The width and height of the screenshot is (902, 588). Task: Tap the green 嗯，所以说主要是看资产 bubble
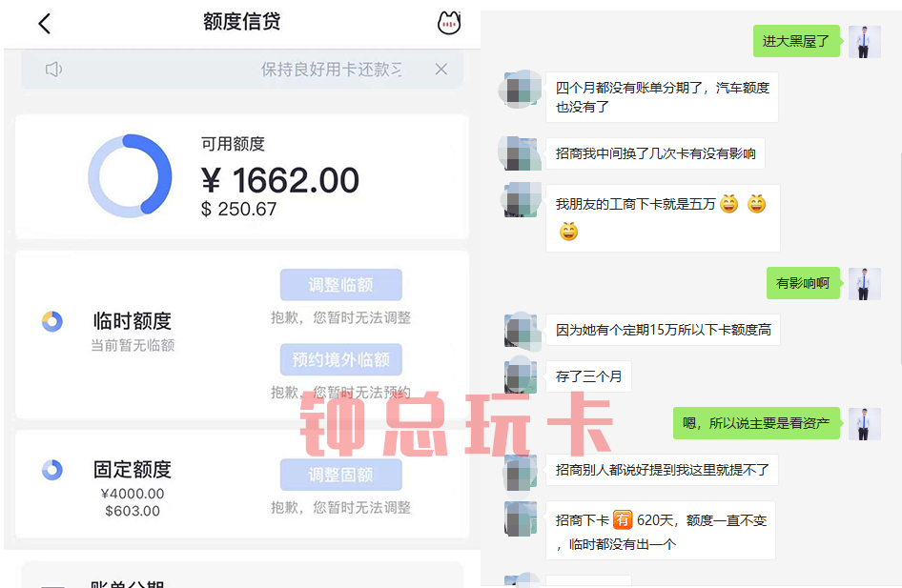pyautogui.click(x=756, y=423)
